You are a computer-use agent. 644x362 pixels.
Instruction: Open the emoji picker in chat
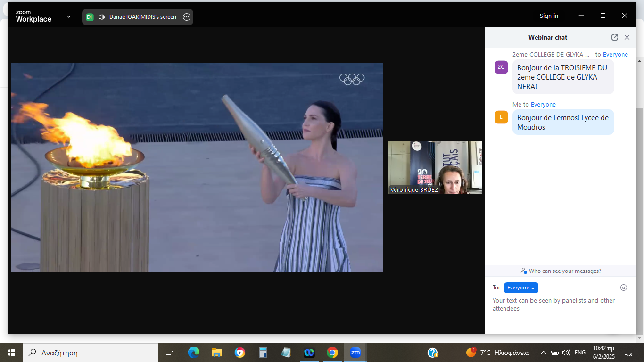click(x=624, y=288)
